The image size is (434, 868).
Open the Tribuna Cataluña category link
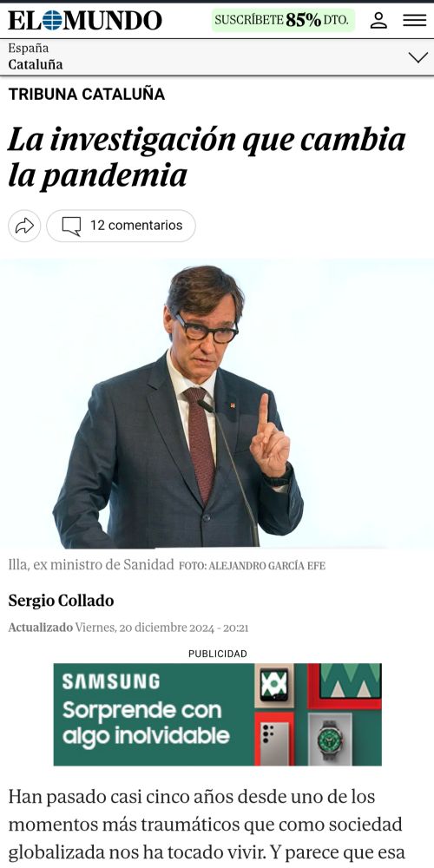pos(86,94)
